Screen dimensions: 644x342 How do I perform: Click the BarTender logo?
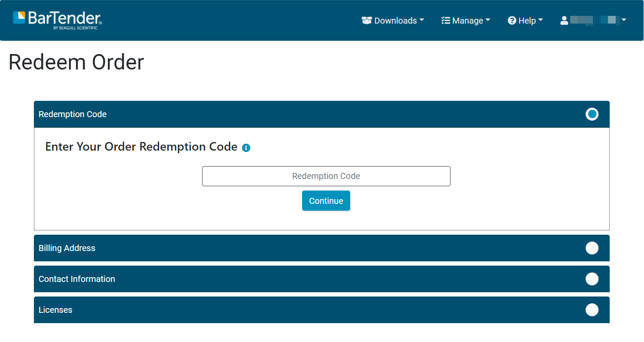point(57,20)
